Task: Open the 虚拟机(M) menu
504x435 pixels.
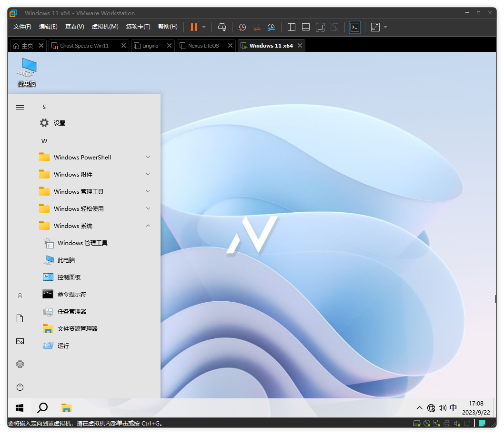Action: pyautogui.click(x=105, y=27)
